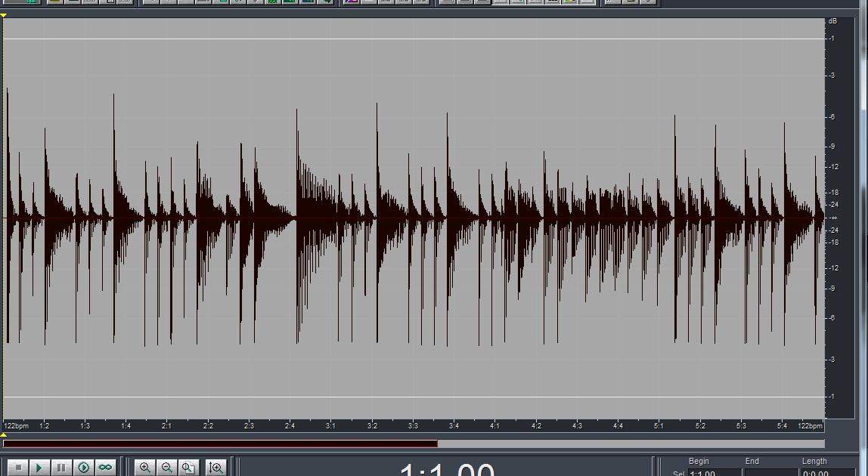Click the 2:1 mark on the timeline ruler
The height and width of the screenshot is (476, 868).
166,426
